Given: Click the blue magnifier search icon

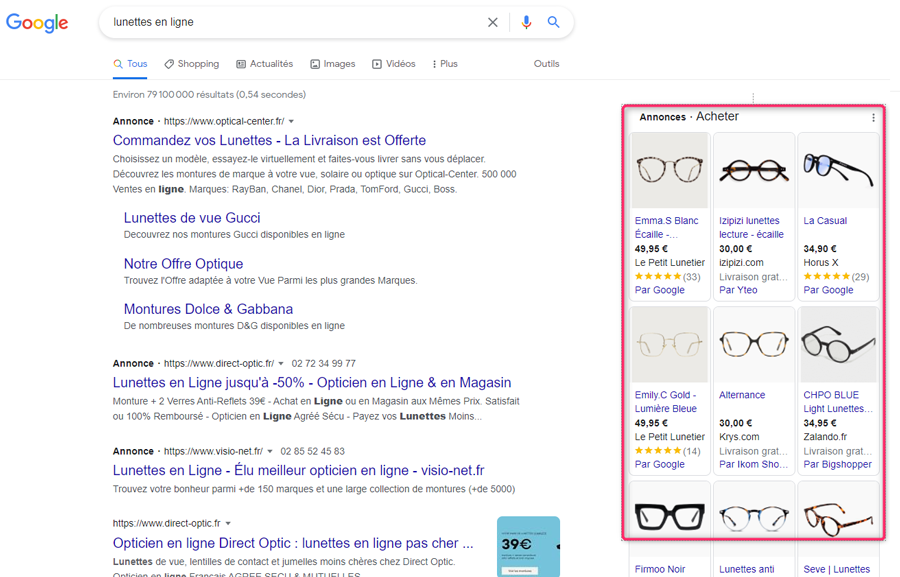Looking at the screenshot, I should tap(553, 22).
